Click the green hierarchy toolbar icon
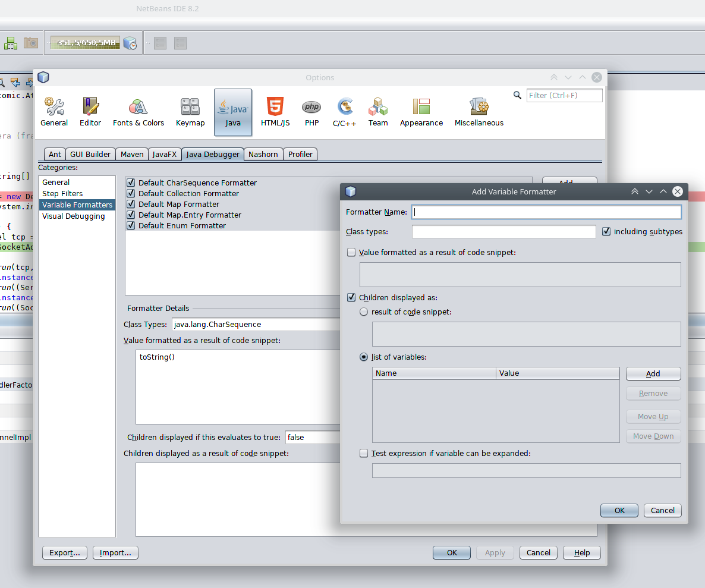 pos(10,43)
